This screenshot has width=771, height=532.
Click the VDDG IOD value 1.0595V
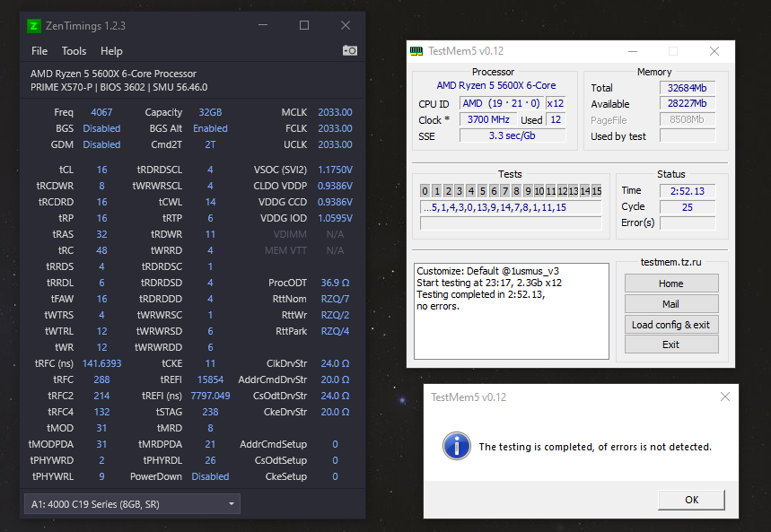335,218
